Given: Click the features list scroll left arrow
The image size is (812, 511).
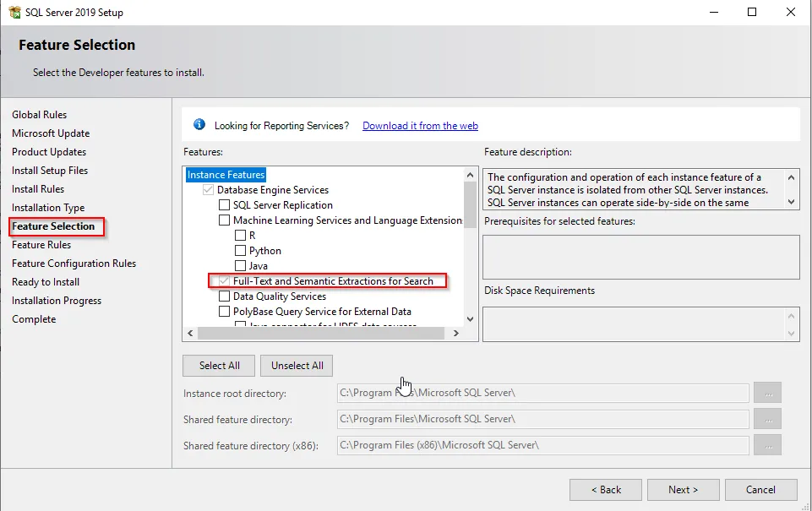Looking at the screenshot, I should pyautogui.click(x=191, y=334).
